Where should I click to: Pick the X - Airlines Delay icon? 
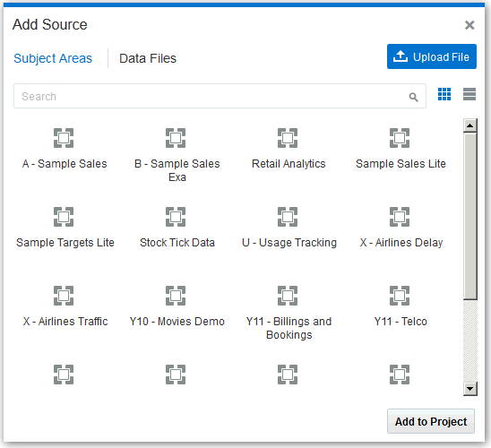click(400, 217)
